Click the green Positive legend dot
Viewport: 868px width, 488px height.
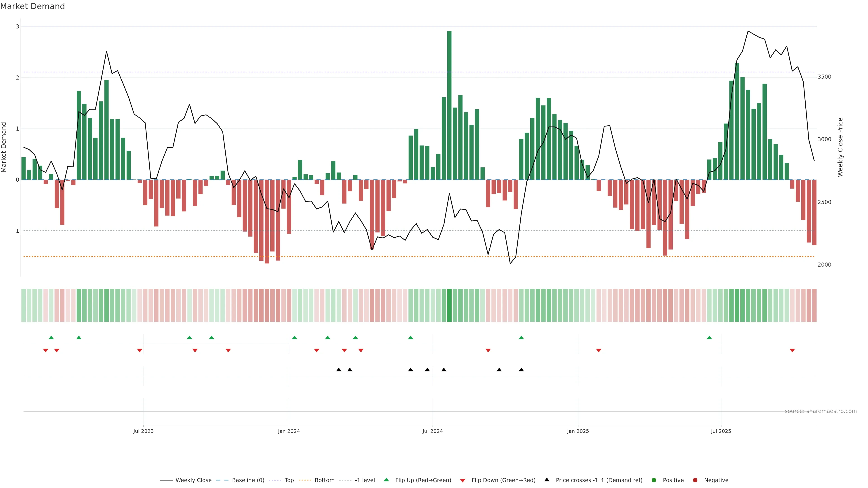pos(654,480)
